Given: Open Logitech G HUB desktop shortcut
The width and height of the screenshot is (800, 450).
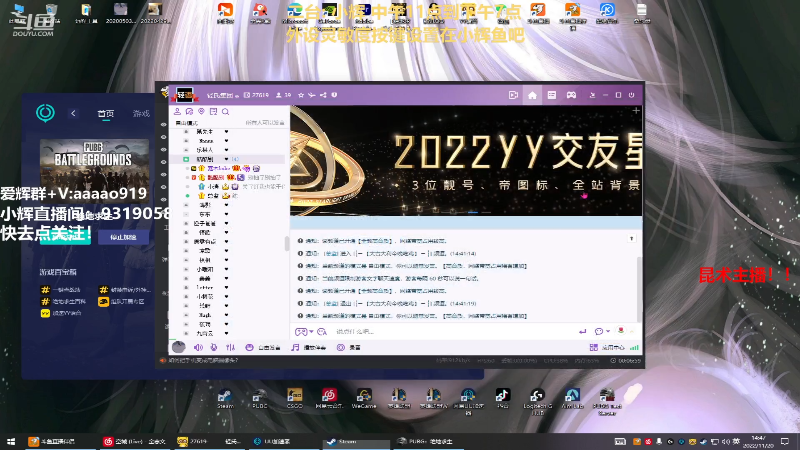Looking at the screenshot, I should (537, 402).
